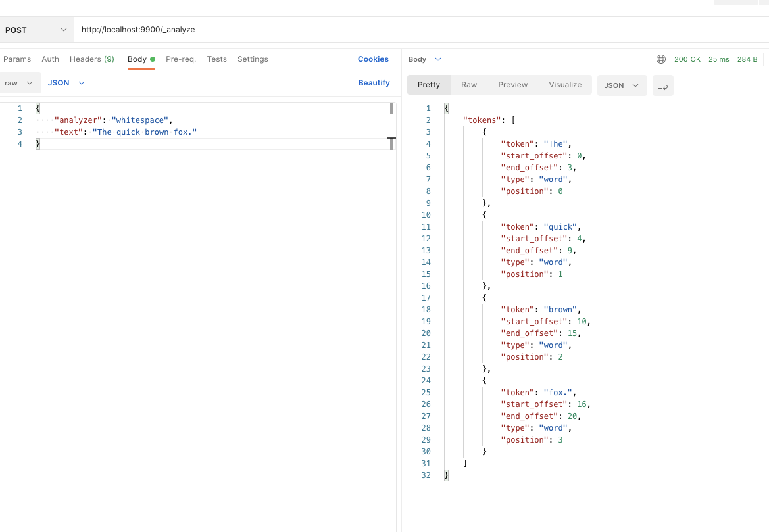
Task: Select the Raw response view
Action: click(469, 85)
